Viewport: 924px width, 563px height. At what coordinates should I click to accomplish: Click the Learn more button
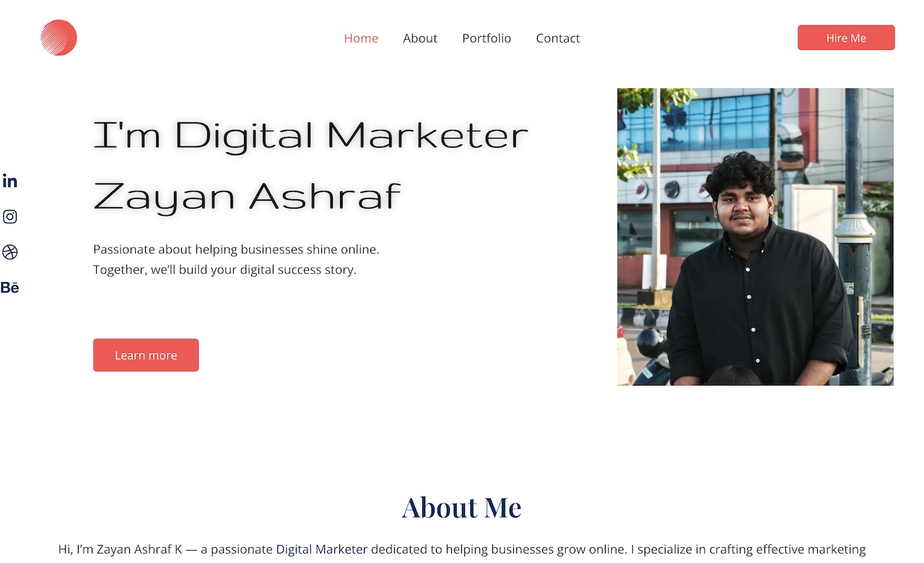tap(146, 355)
